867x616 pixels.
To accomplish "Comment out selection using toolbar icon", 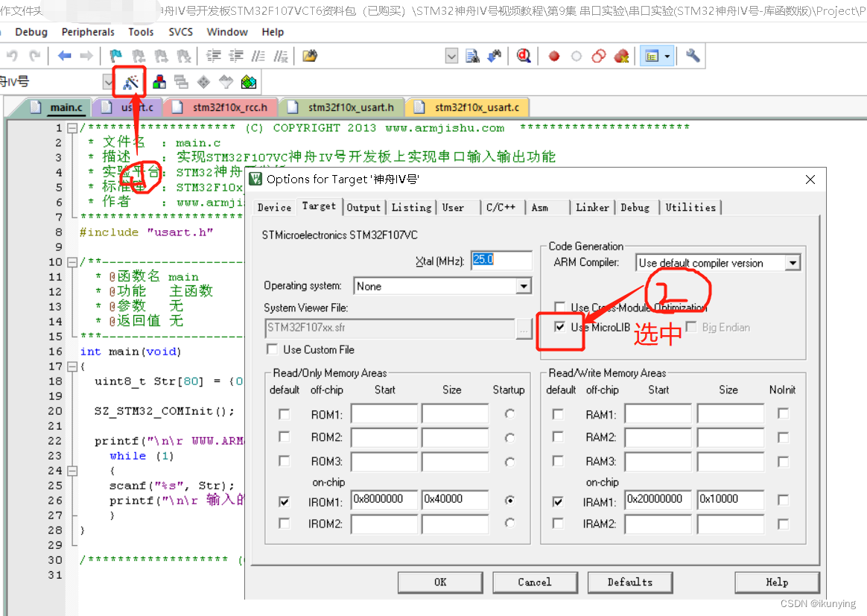I will 258,56.
